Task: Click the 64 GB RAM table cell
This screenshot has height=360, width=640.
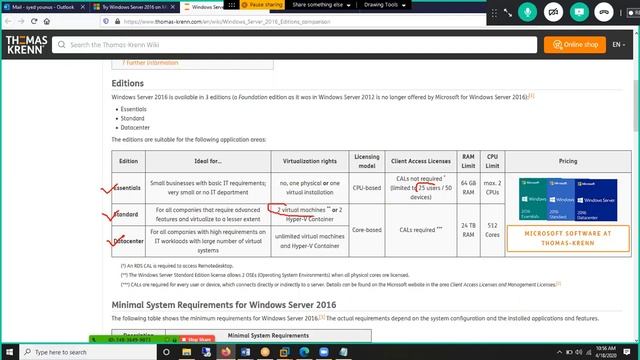Action: [469, 188]
